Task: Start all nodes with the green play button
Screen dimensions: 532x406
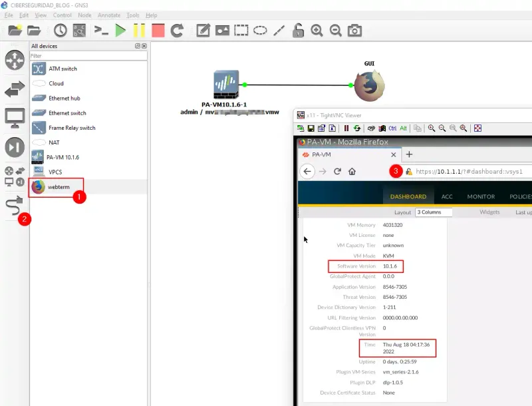Action: point(120,30)
